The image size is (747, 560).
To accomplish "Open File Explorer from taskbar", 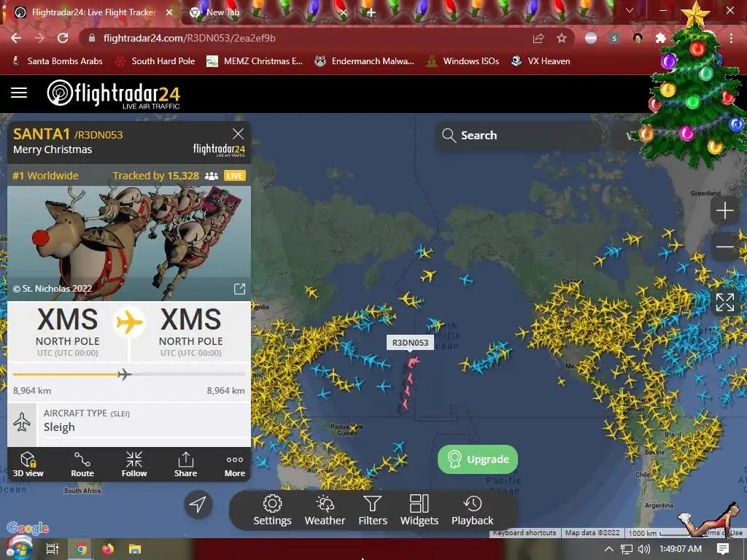I will pyautogui.click(x=135, y=549).
